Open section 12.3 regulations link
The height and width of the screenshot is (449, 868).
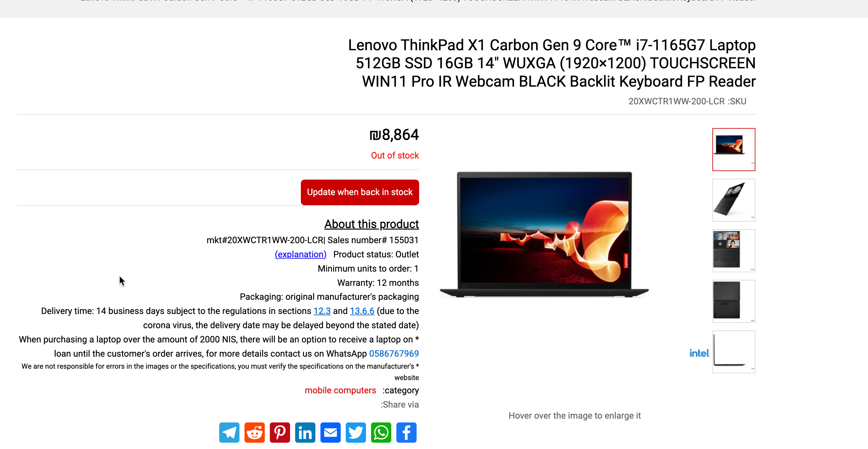322,311
